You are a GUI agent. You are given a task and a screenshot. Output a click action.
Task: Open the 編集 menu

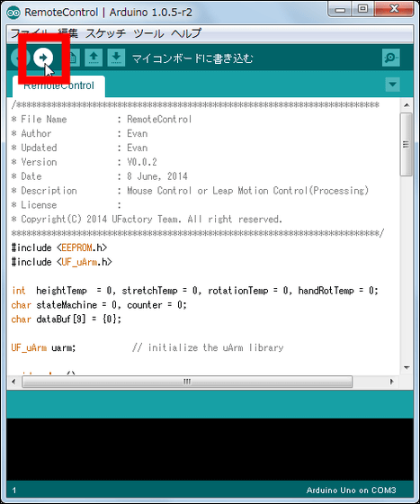click(68, 33)
